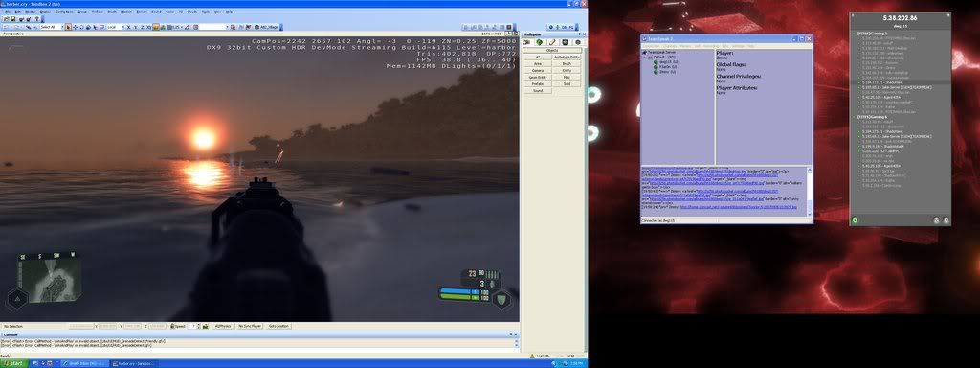The image size is (980, 368).
Task: Choose the rotate object tool icon
Action: click(81, 27)
